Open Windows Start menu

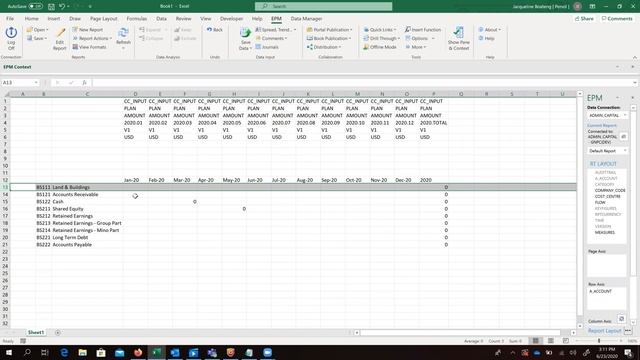[9, 353]
